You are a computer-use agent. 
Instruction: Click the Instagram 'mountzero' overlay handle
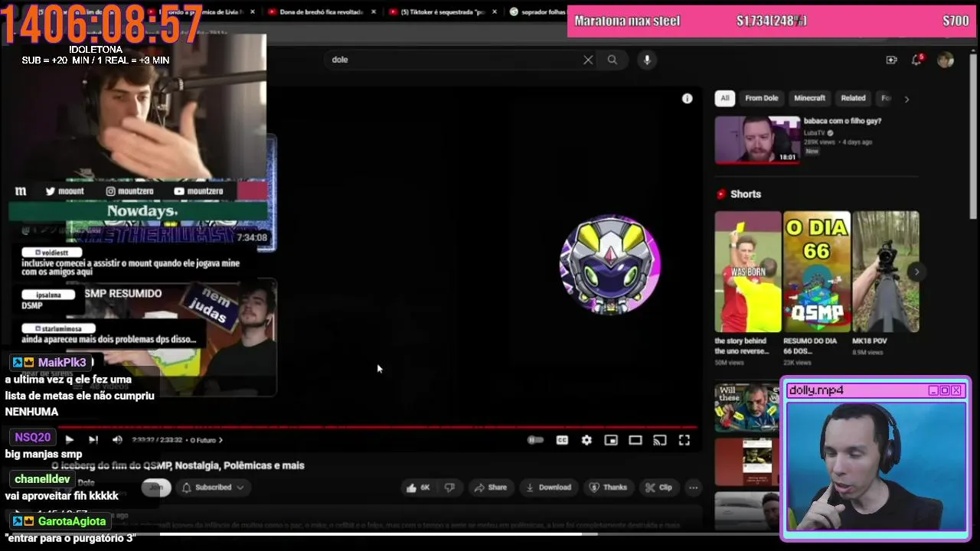pos(129,191)
